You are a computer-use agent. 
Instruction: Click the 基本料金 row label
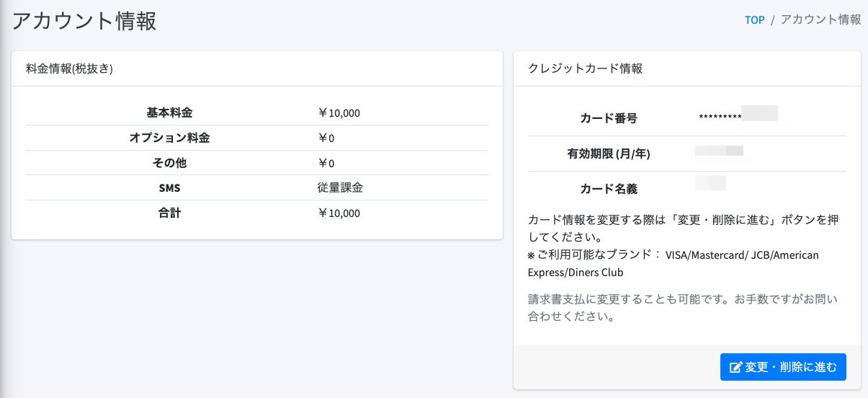point(169,113)
